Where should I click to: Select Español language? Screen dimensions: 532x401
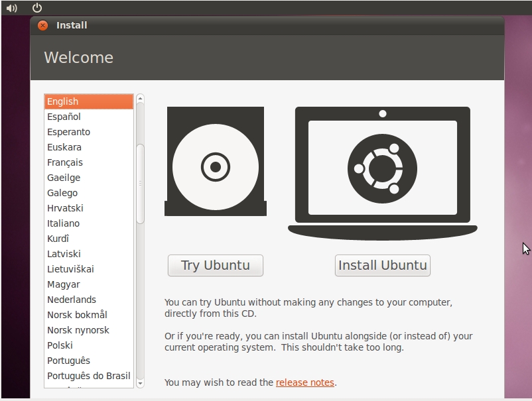(x=89, y=117)
